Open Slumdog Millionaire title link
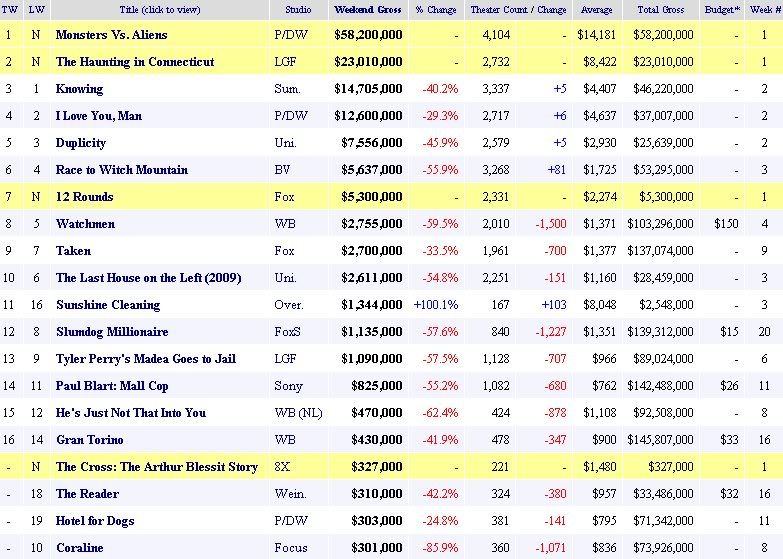Image resolution: width=783 pixels, height=559 pixels. pyautogui.click(x=112, y=332)
